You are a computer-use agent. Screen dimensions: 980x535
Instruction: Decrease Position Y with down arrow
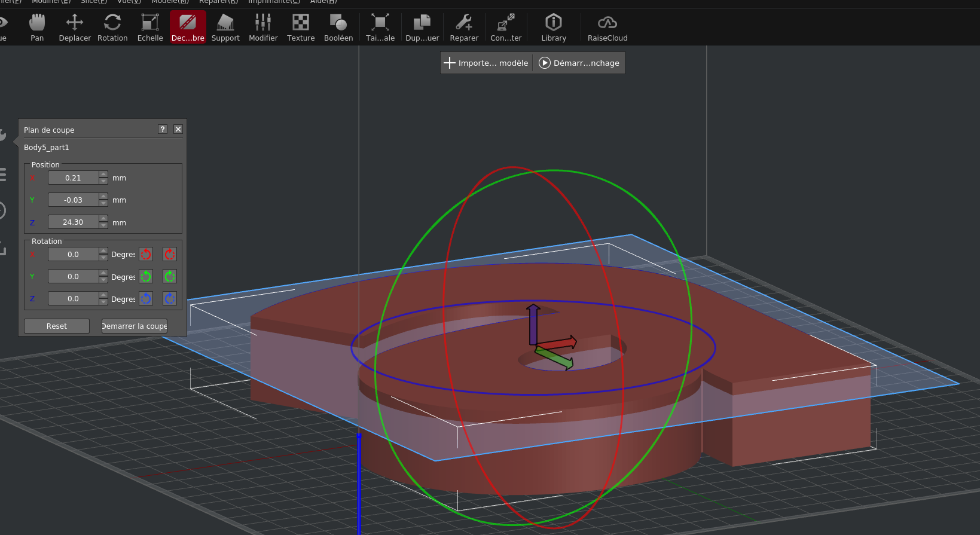[x=103, y=203]
